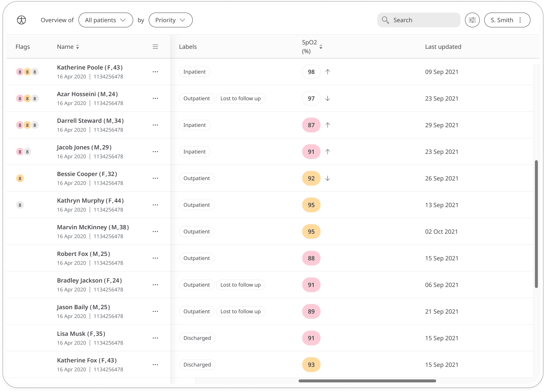
Task: Click the orange SpO2 value 92 for Bessie Cooper
Action: [311, 178]
